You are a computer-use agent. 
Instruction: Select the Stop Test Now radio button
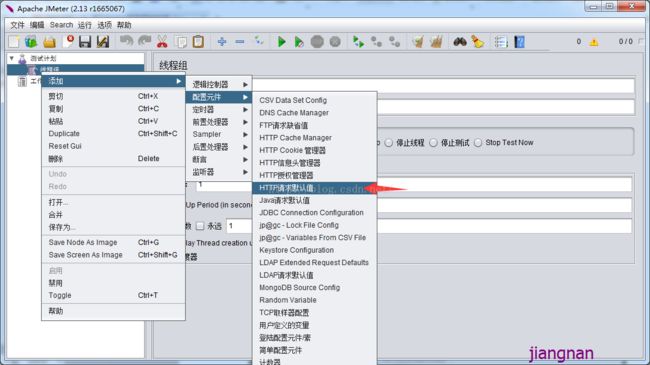[478, 143]
